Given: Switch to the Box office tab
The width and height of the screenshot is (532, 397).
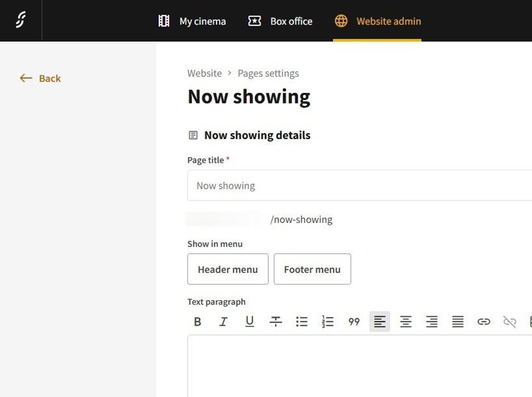Looking at the screenshot, I should click(x=280, y=21).
